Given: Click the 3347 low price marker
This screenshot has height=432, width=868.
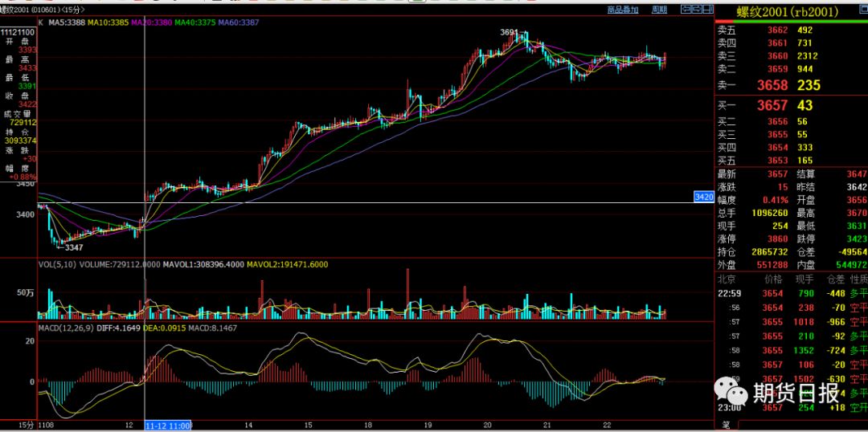Looking at the screenshot, I should [74, 247].
